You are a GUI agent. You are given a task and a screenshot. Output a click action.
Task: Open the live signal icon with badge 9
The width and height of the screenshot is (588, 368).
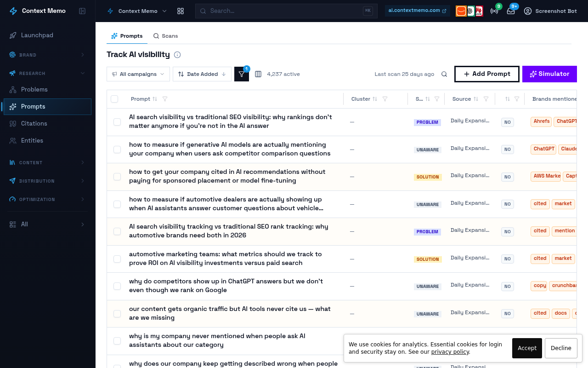pyautogui.click(x=494, y=11)
